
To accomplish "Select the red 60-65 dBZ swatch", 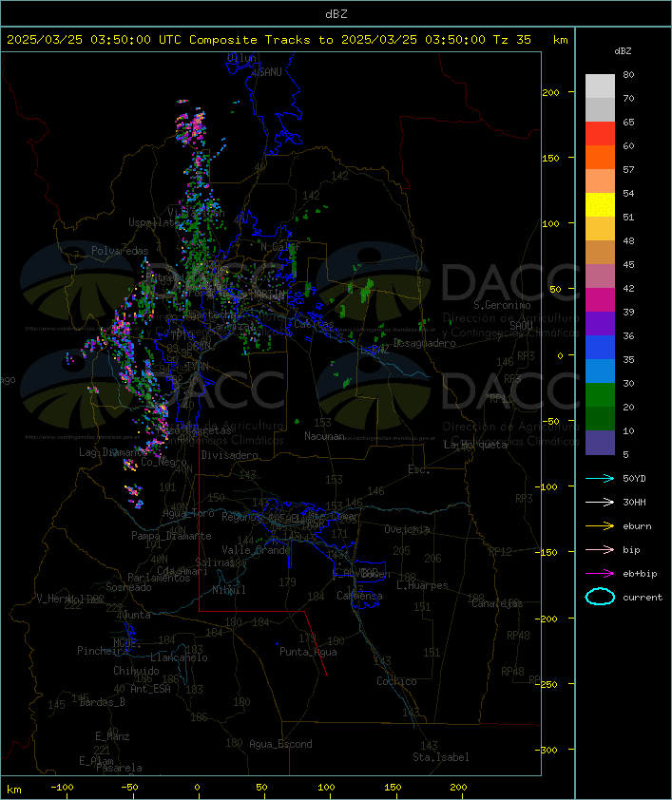I will [600, 134].
